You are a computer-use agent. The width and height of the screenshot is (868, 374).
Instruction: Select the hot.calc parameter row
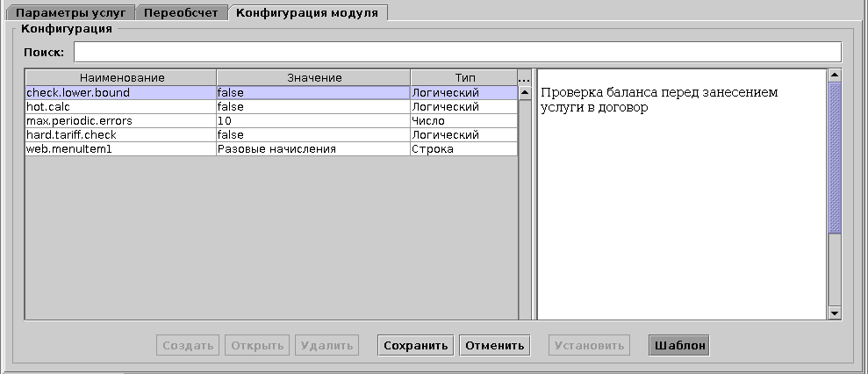(x=271, y=107)
